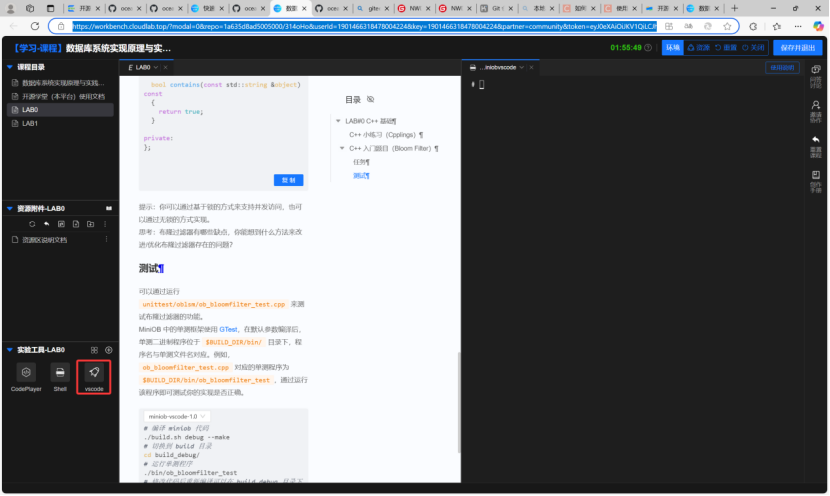Viewport: 830px width, 496px height.
Task: Click the reply arrow in 资源附件 toolbar
Action: pyautogui.click(x=47, y=224)
